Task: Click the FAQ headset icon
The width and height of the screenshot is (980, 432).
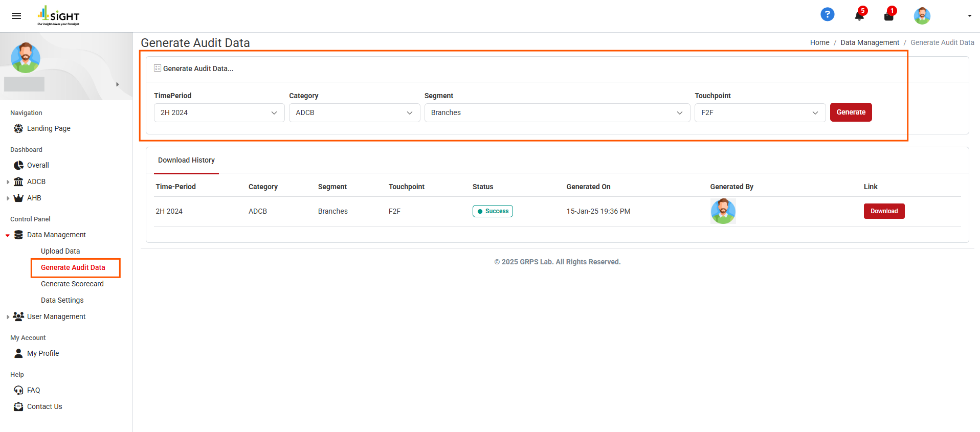Action: pyautogui.click(x=18, y=390)
